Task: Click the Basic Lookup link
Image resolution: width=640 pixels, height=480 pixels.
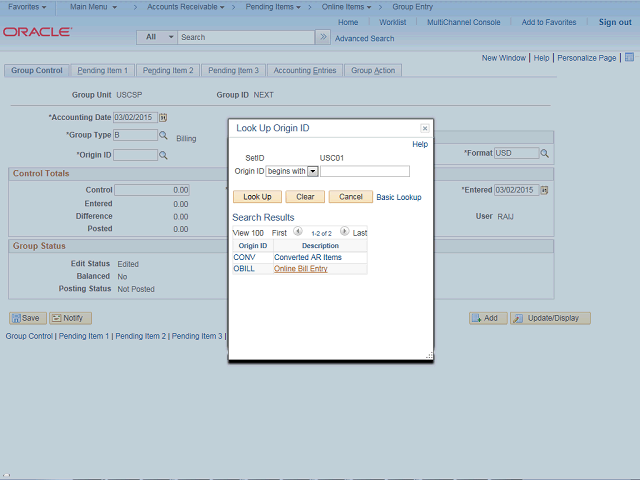Action: click(x=398, y=197)
